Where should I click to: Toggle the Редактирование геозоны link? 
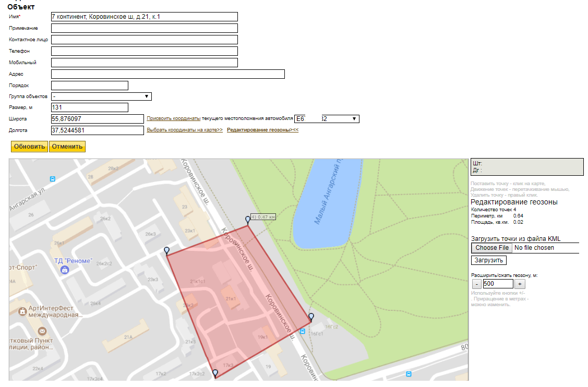tap(262, 130)
